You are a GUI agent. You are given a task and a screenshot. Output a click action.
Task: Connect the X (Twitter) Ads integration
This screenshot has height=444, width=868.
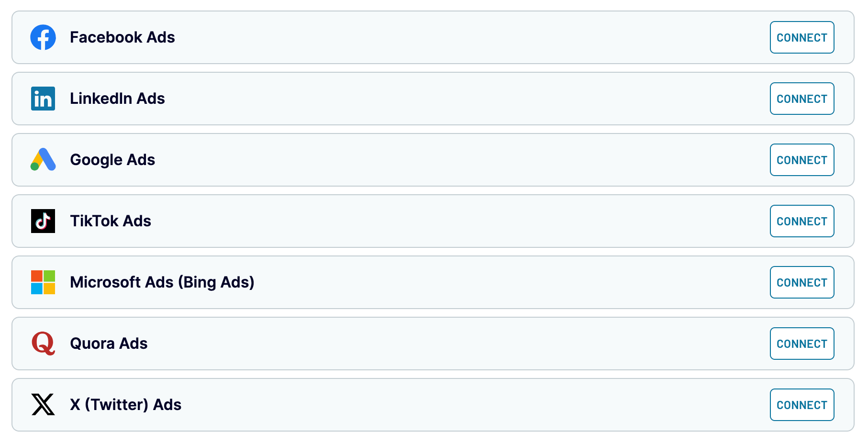point(802,405)
